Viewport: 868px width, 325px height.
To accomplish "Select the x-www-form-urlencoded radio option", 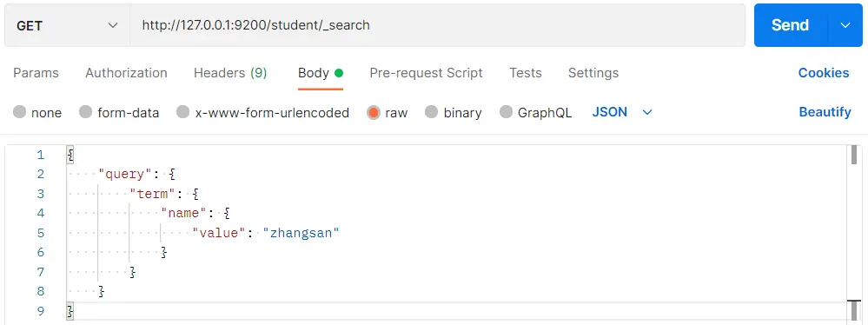I will tap(183, 112).
